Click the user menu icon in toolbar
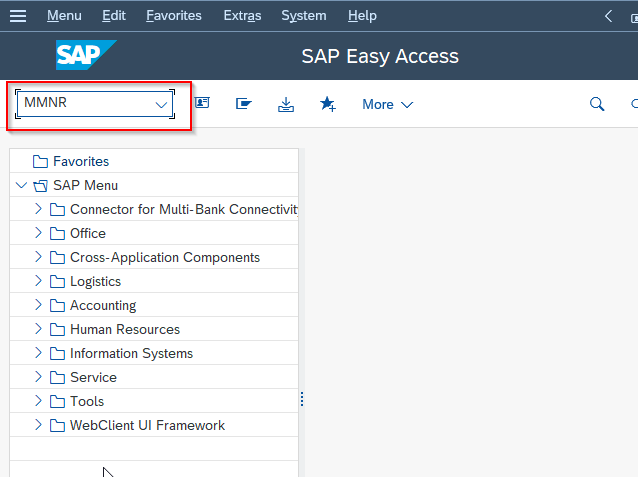638x477 pixels. (202, 103)
